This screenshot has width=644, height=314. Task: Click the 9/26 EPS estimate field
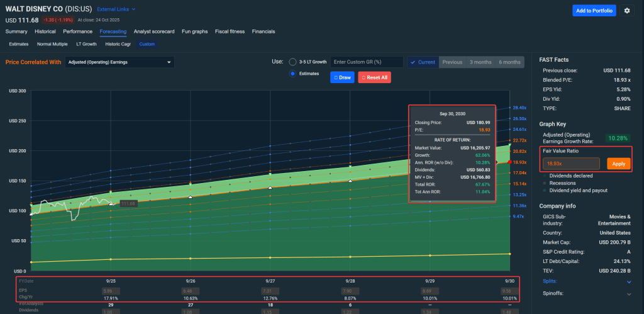click(190, 291)
